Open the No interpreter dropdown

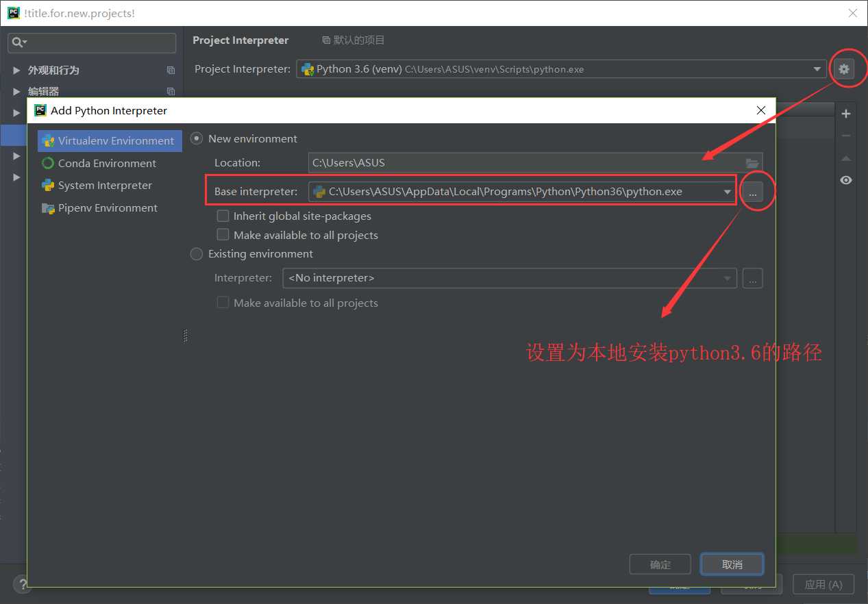click(510, 278)
